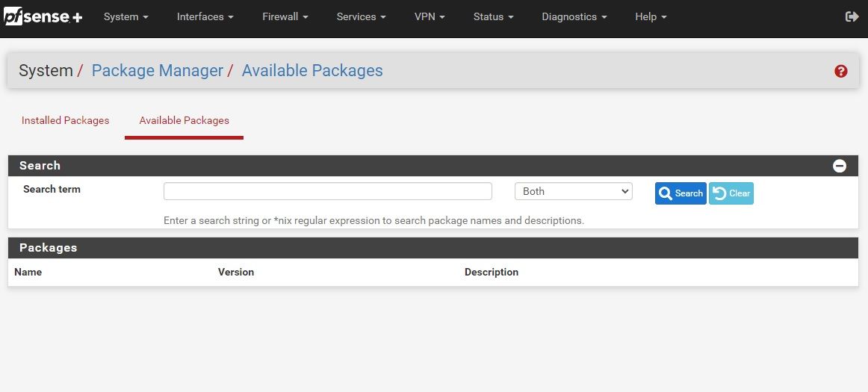Click the logout icon in the navbar
This screenshot has height=392, width=868.
point(852,16)
